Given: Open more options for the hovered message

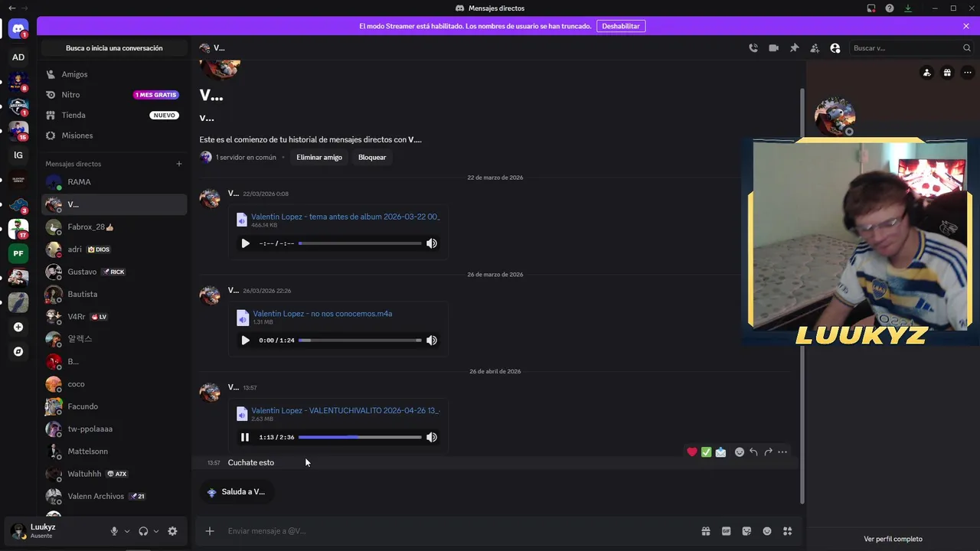Looking at the screenshot, I should coord(782,452).
